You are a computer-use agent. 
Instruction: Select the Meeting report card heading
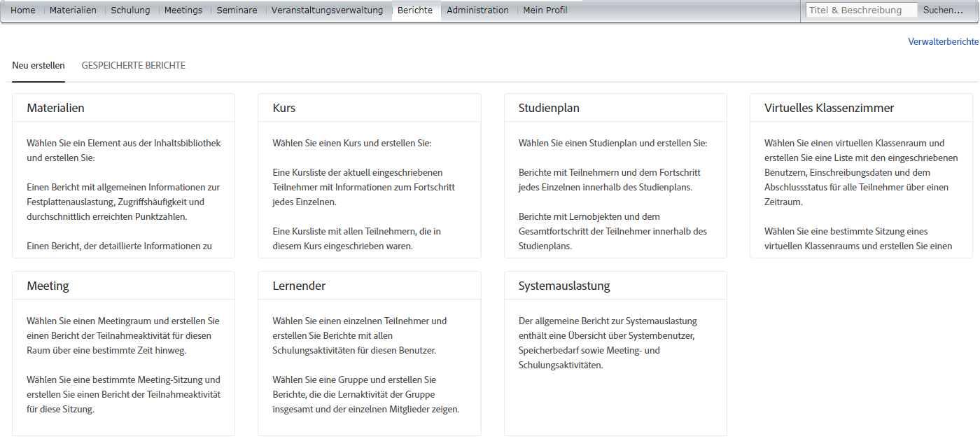48,286
